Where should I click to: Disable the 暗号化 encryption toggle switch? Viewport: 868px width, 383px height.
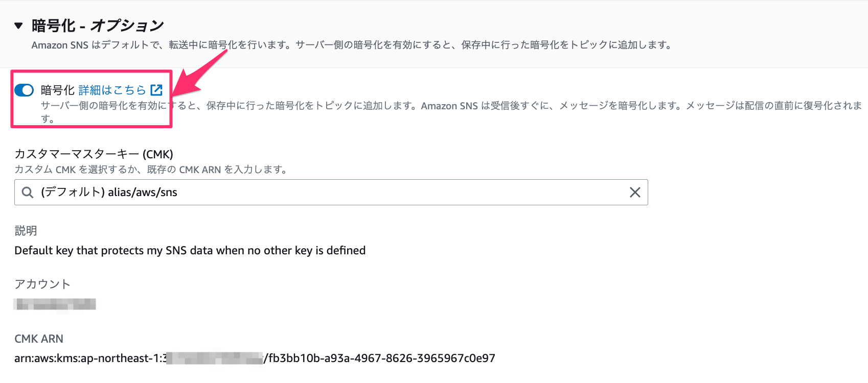[x=24, y=90]
